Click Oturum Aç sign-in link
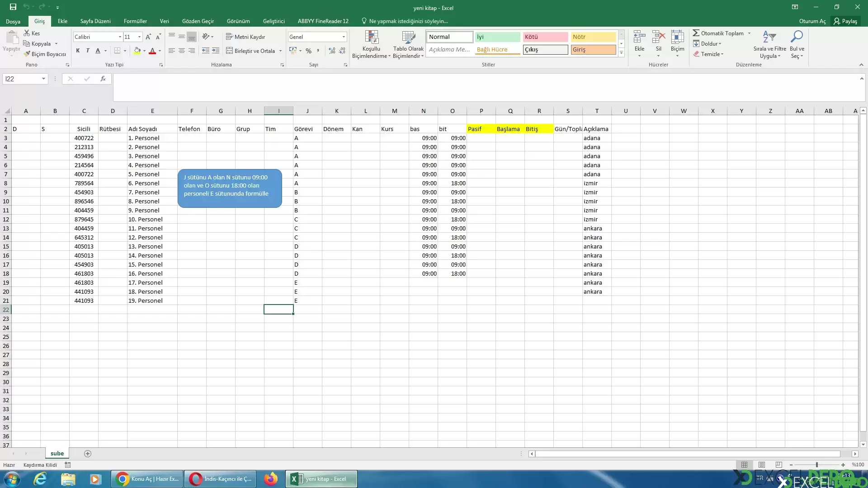Screen dimensions: 868x488 pyautogui.click(x=812, y=21)
